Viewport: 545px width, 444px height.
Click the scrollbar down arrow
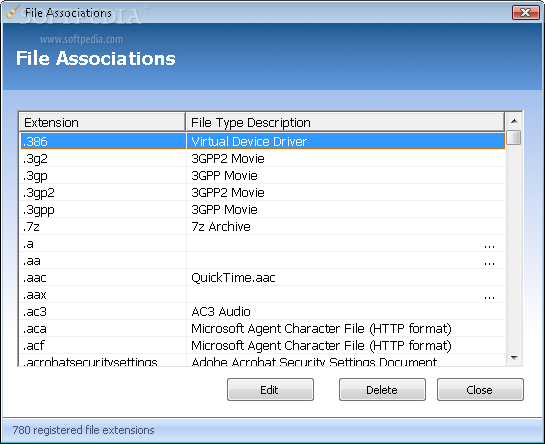pos(514,357)
